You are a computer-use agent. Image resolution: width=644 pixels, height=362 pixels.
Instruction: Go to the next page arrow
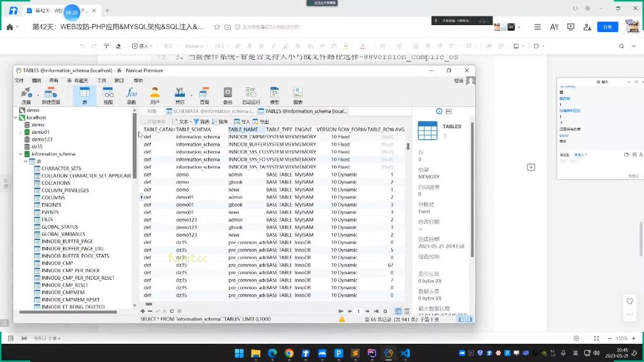point(367,311)
